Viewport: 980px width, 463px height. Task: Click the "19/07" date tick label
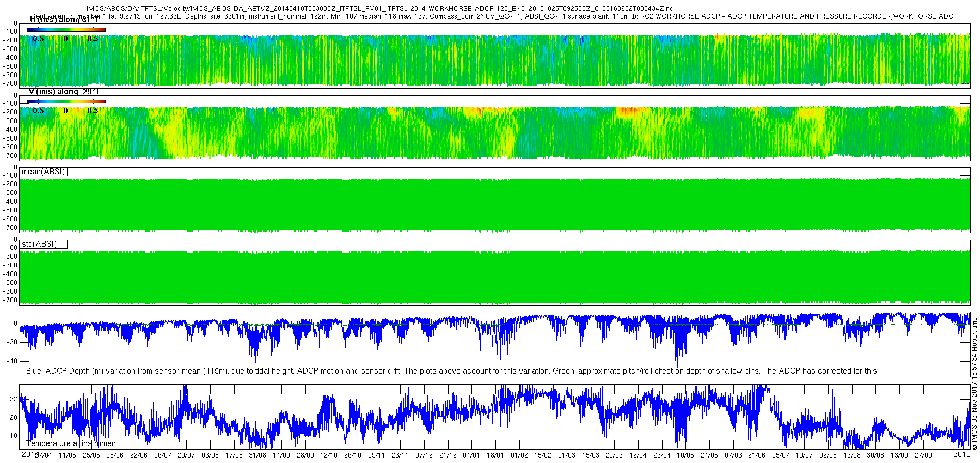point(804,455)
